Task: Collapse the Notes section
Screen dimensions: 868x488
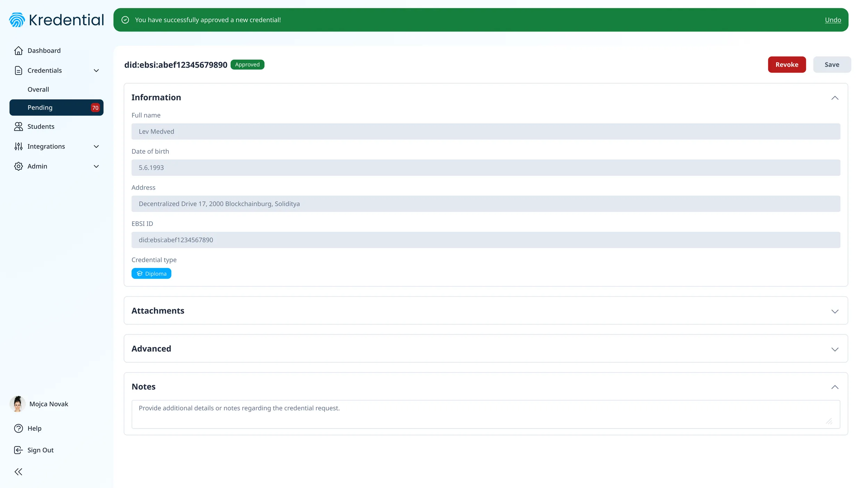Action: click(835, 387)
